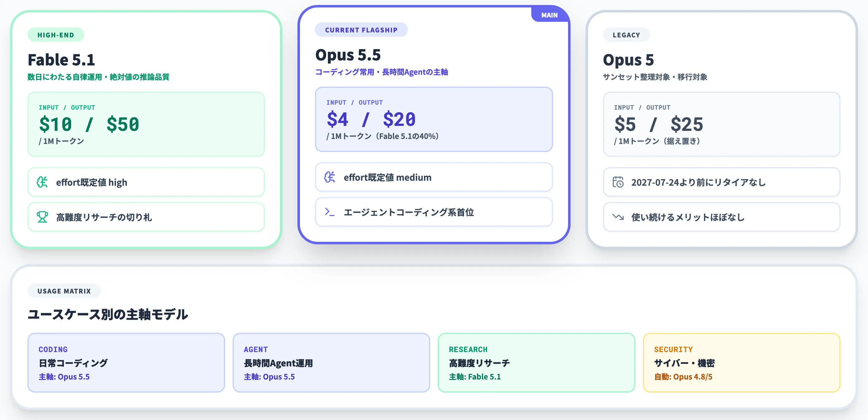Click the Opus 5 heading

(x=629, y=60)
